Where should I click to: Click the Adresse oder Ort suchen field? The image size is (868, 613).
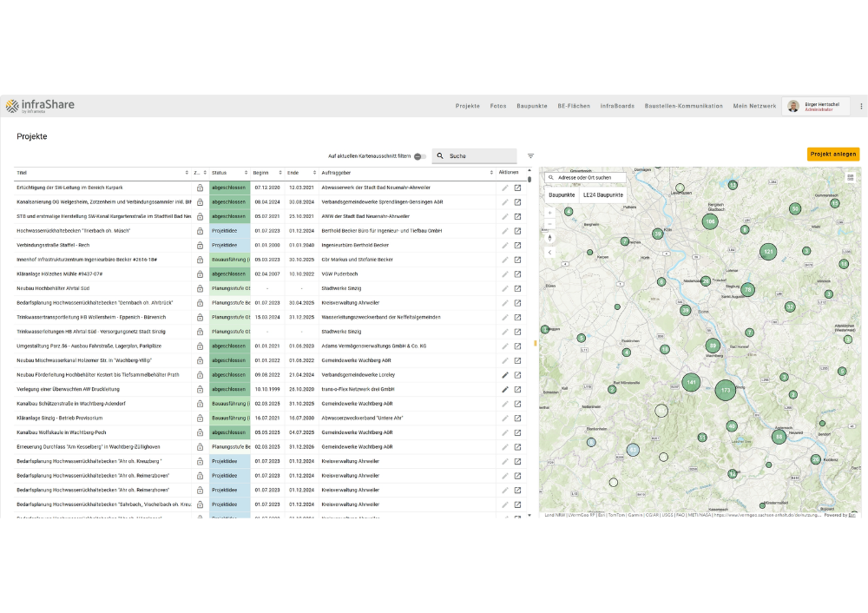click(586, 178)
